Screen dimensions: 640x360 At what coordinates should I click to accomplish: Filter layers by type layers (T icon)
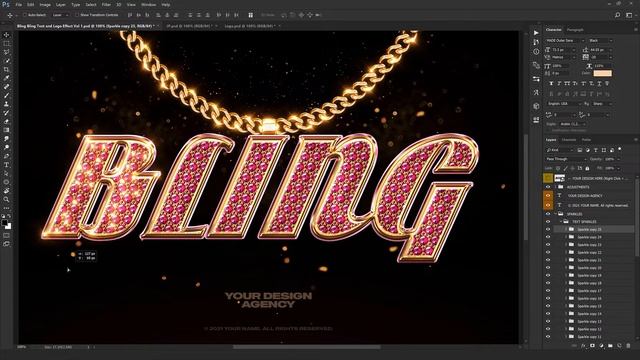click(596, 150)
